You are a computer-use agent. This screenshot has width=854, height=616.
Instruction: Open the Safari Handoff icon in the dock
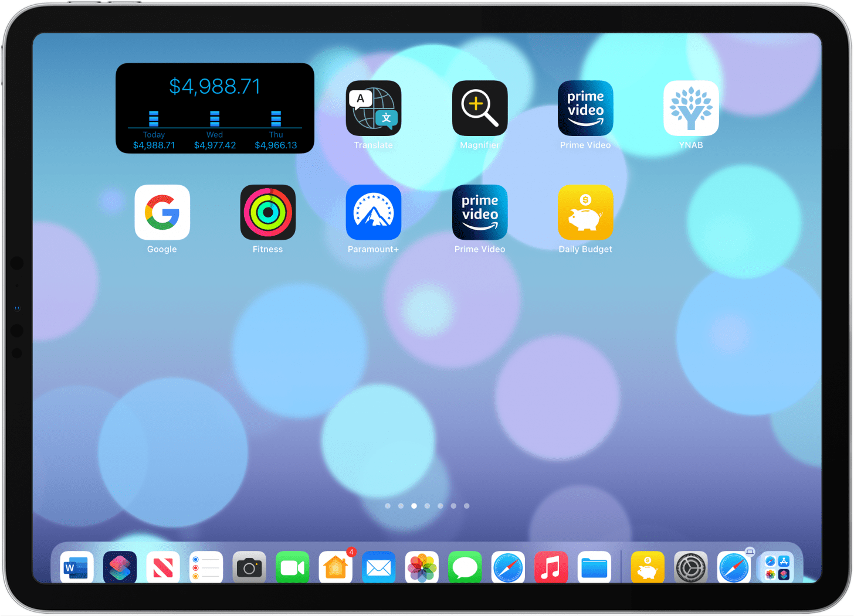pyautogui.click(x=733, y=567)
